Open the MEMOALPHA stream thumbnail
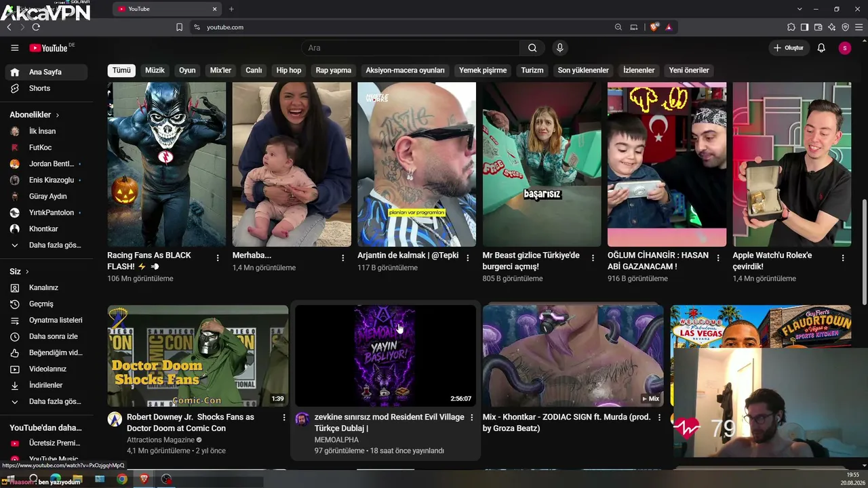The image size is (868, 488). [385, 356]
